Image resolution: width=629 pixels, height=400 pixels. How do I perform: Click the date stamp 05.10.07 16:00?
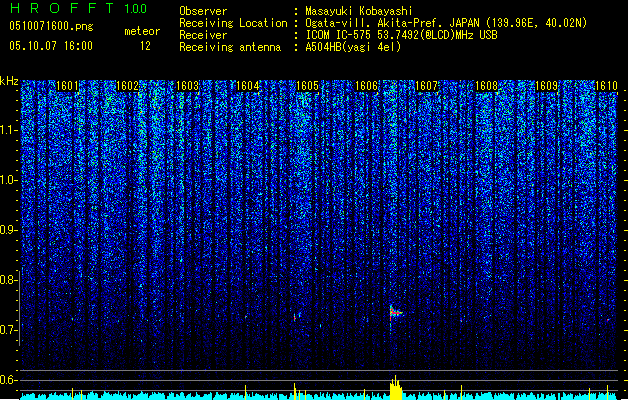coord(51,46)
